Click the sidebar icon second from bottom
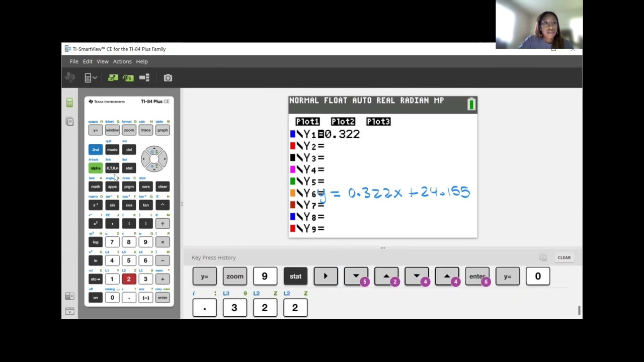Screen dimensions: 644x362 (69, 296)
